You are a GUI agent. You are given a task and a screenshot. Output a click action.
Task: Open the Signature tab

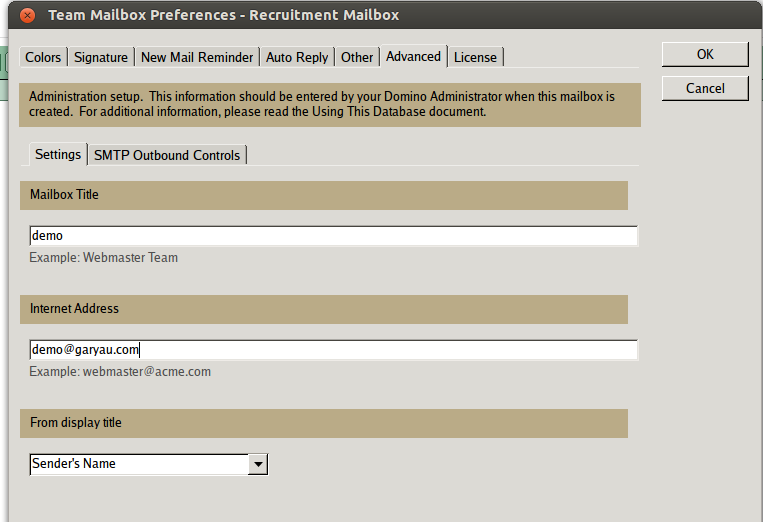101,57
